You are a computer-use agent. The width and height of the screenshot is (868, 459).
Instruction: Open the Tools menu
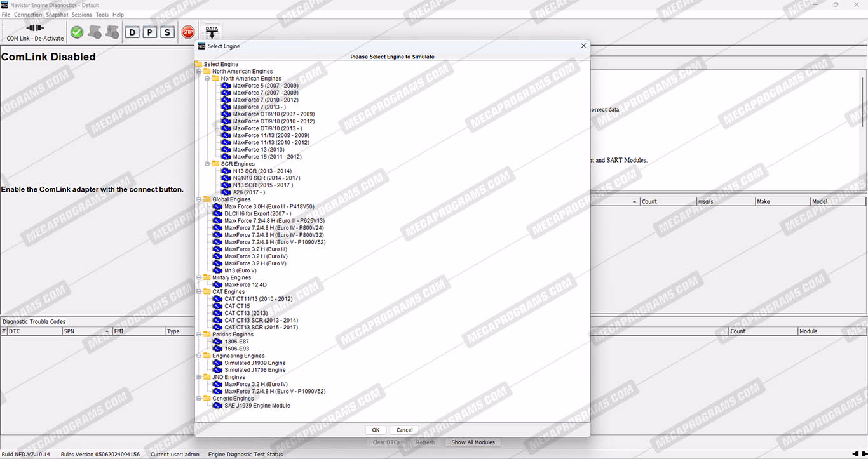pyautogui.click(x=102, y=15)
